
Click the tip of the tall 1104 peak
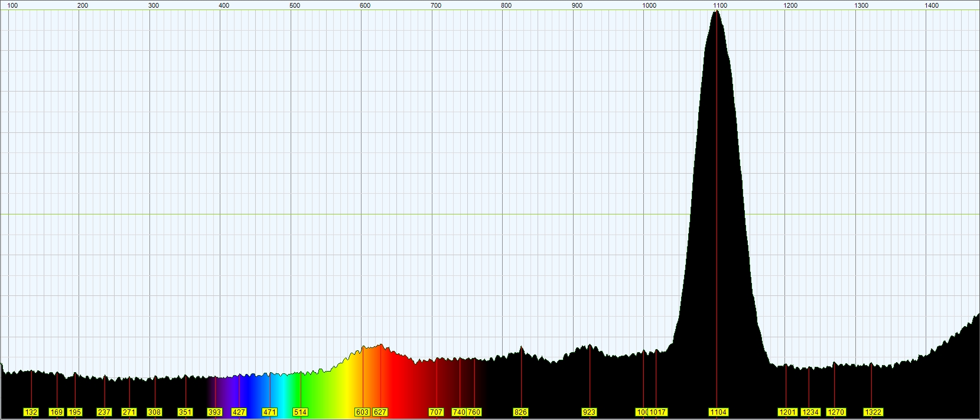coord(717,11)
